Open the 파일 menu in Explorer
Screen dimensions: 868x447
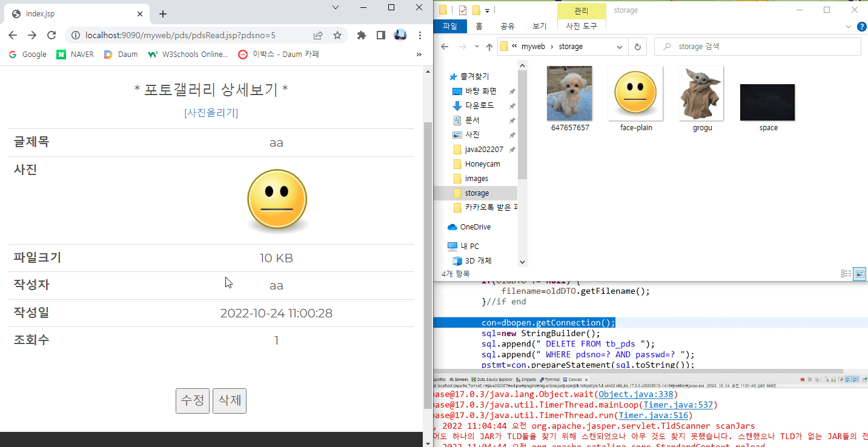coord(450,26)
